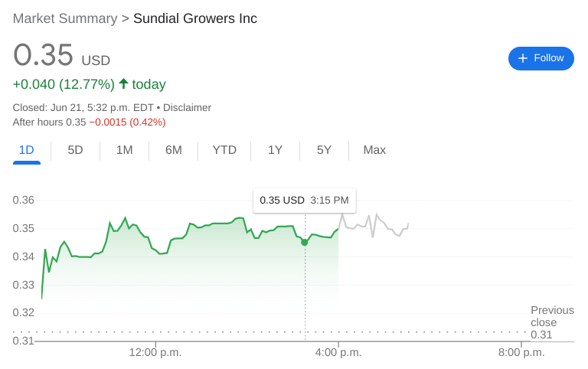Click the 0.35 USD 3:15 PM tooltip

point(304,200)
